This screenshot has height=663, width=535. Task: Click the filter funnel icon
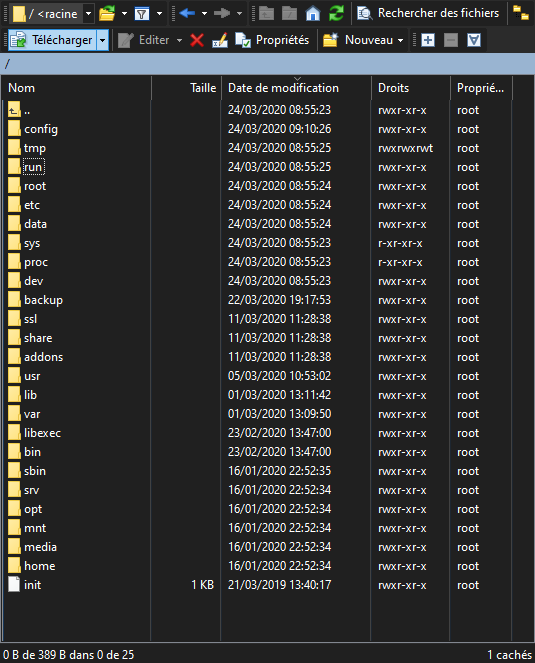142,14
